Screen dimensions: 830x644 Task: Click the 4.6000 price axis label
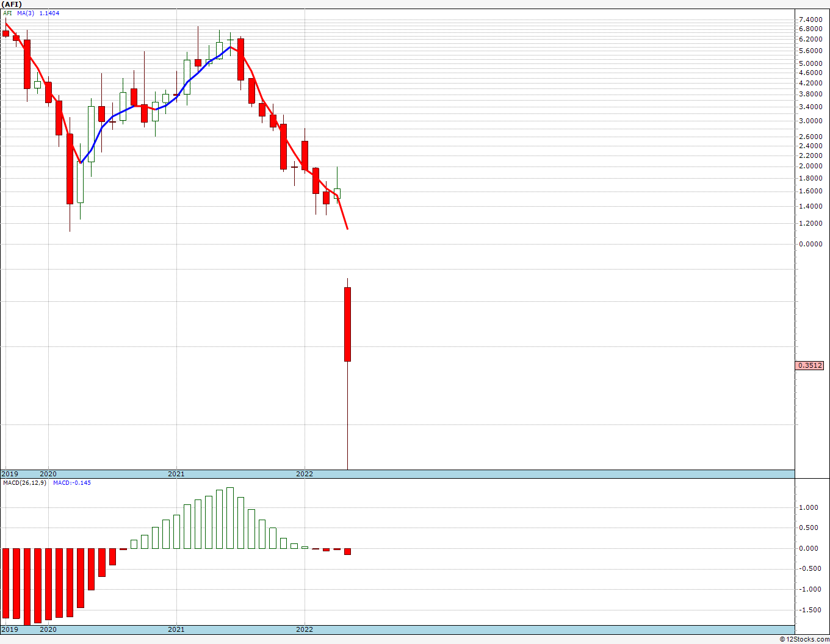(x=810, y=73)
